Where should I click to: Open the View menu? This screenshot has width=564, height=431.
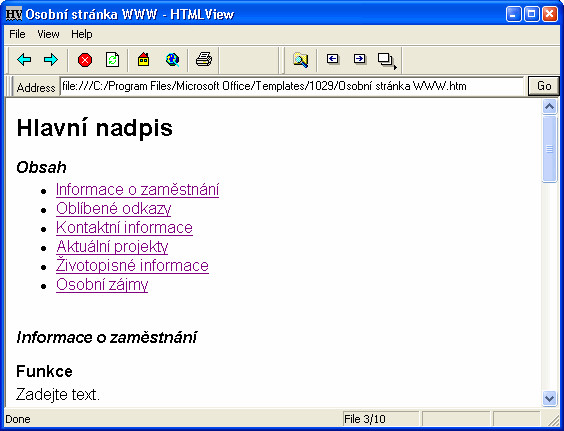click(x=48, y=34)
